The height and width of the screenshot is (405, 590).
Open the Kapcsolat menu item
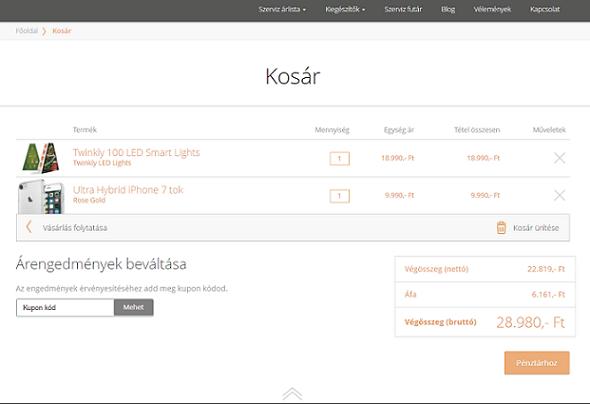544,9
